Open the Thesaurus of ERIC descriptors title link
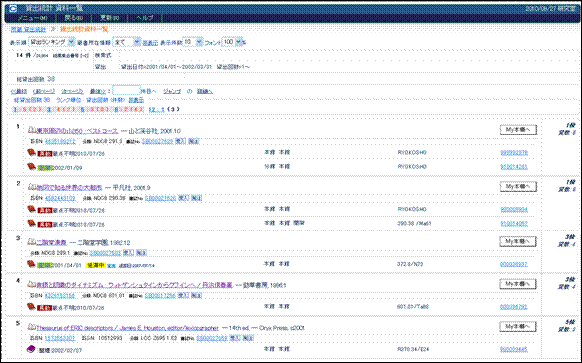Image resolution: width=582 pixels, height=363 pixels. [x=127, y=328]
